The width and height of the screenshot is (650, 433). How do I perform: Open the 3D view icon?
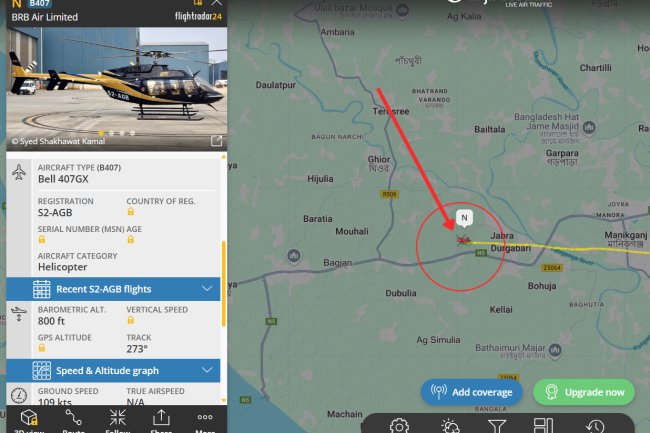[29, 418]
